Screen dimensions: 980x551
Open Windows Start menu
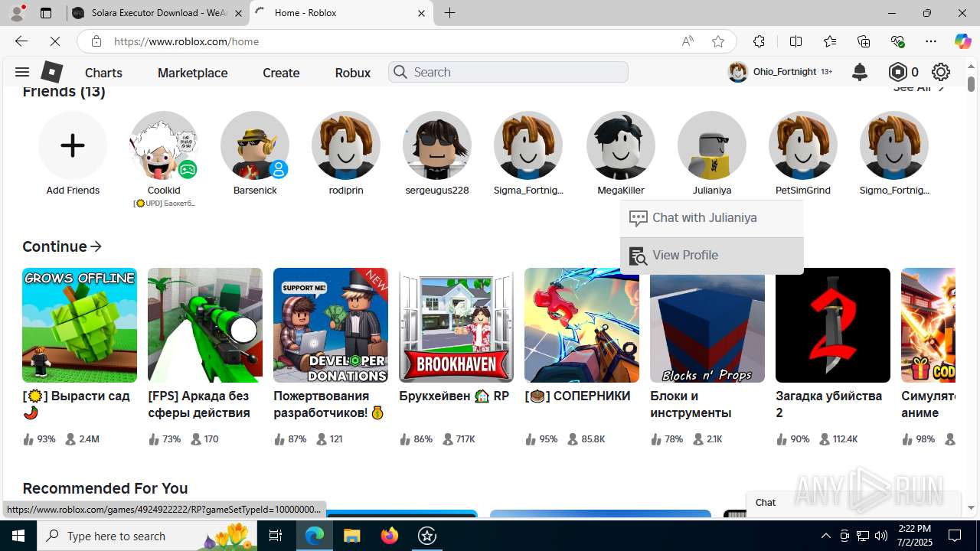(18, 536)
